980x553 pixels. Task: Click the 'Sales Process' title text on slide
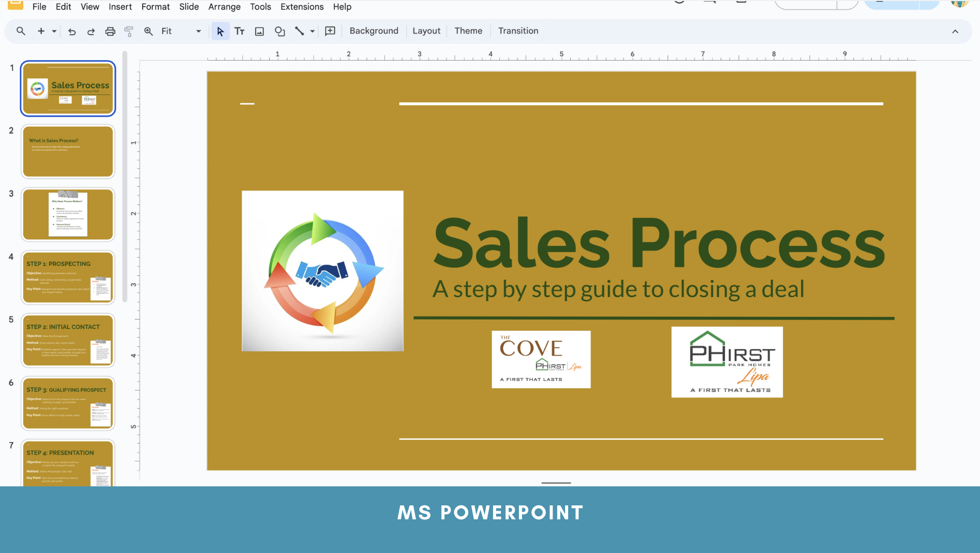(x=659, y=242)
